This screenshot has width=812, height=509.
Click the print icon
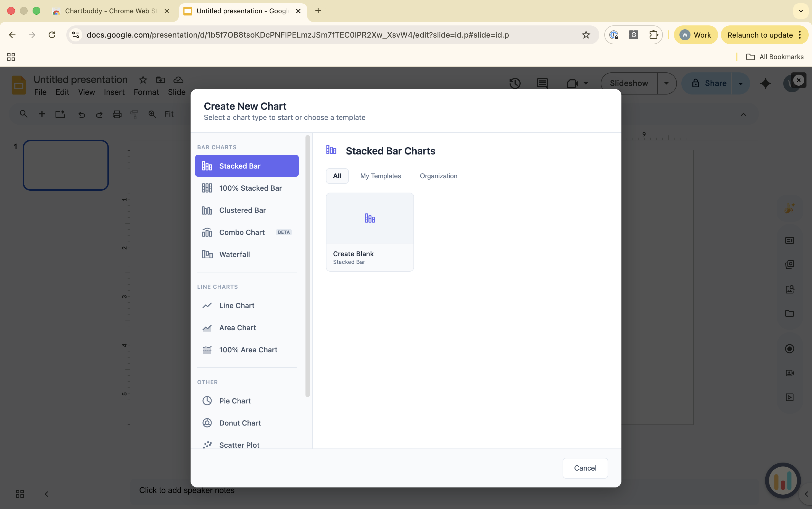point(117,114)
